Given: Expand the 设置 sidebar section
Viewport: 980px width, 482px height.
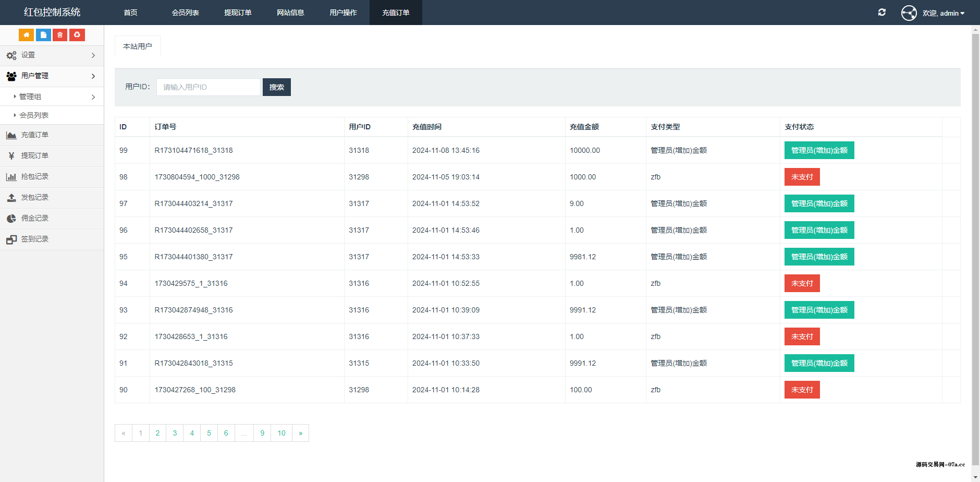Looking at the screenshot, I should (52, 55).
